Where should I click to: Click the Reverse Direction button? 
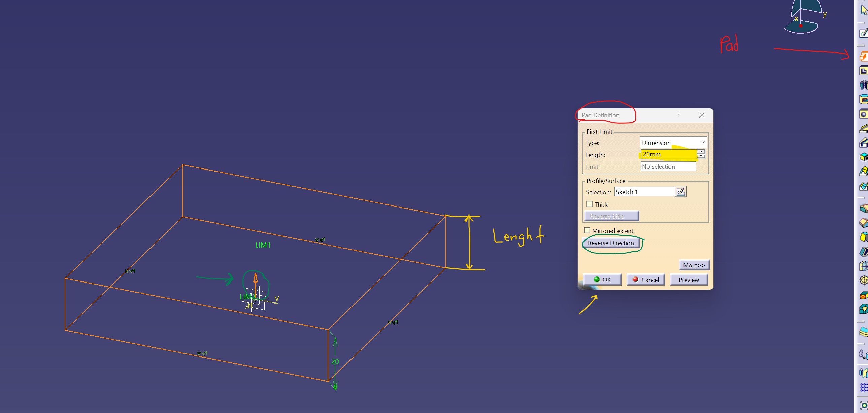(610, 243)
